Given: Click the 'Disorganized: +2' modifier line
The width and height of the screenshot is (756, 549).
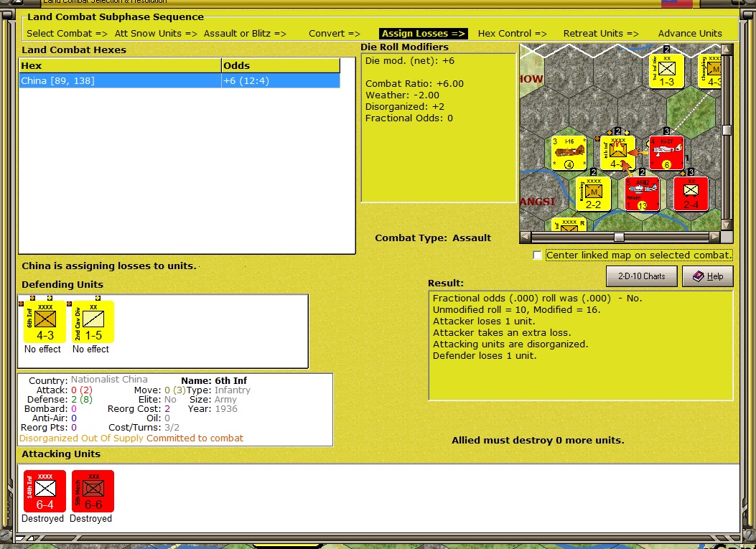Looking at the screenshot, I should tap(405, 106).
